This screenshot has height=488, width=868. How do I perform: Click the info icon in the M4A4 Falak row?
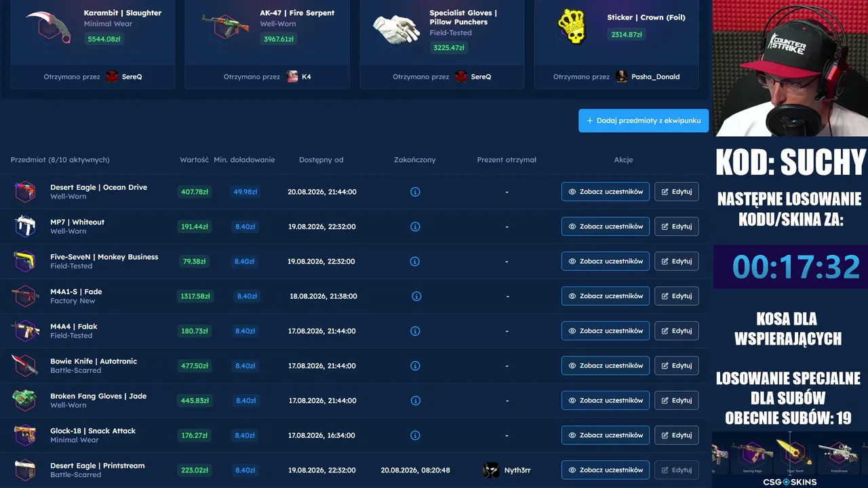pyautogui.click(x=415, y=331)
